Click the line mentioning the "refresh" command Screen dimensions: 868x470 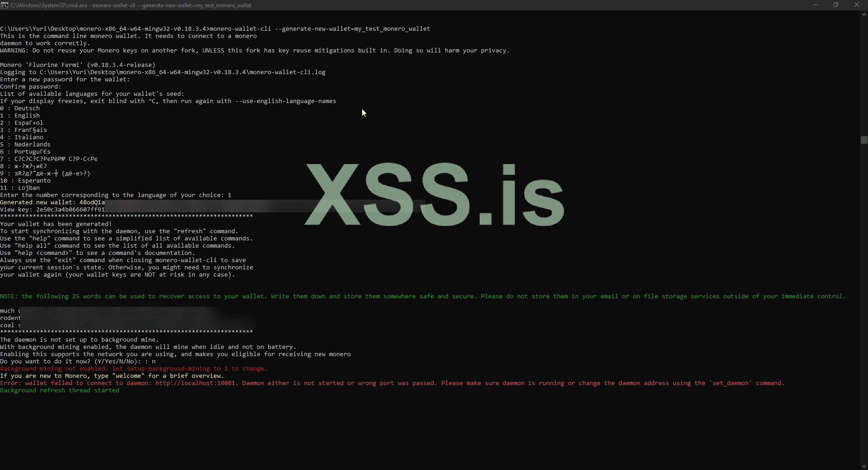tap(119, 231)
